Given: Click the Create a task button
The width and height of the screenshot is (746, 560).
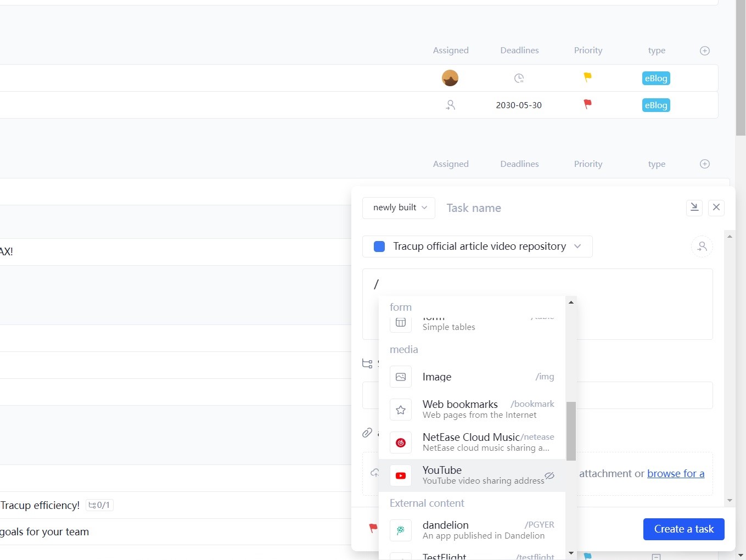Looking at the screenshot, I should click(x=683, y=529).
